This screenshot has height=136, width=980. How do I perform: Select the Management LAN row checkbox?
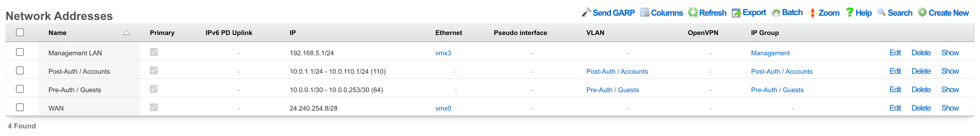[x=20, y=52]
